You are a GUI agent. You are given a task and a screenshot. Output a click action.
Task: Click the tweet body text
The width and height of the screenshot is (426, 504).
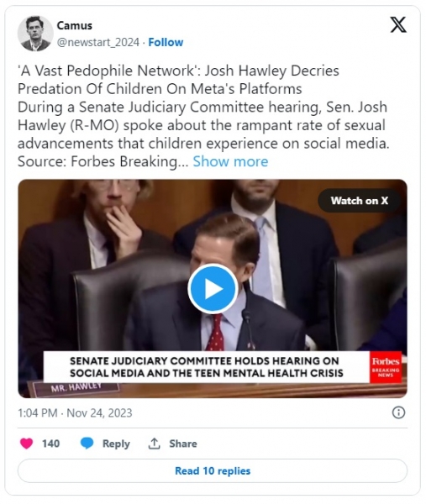203,116
